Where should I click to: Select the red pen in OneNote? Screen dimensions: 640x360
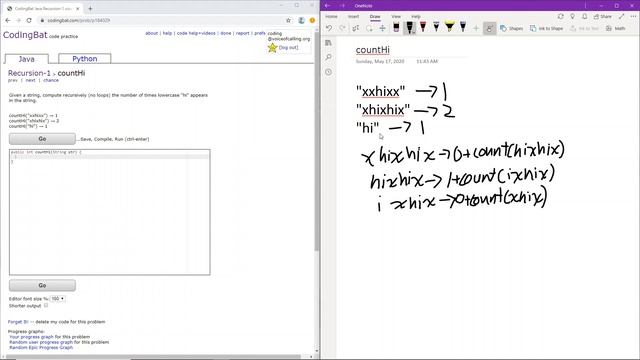coord(423,27)
